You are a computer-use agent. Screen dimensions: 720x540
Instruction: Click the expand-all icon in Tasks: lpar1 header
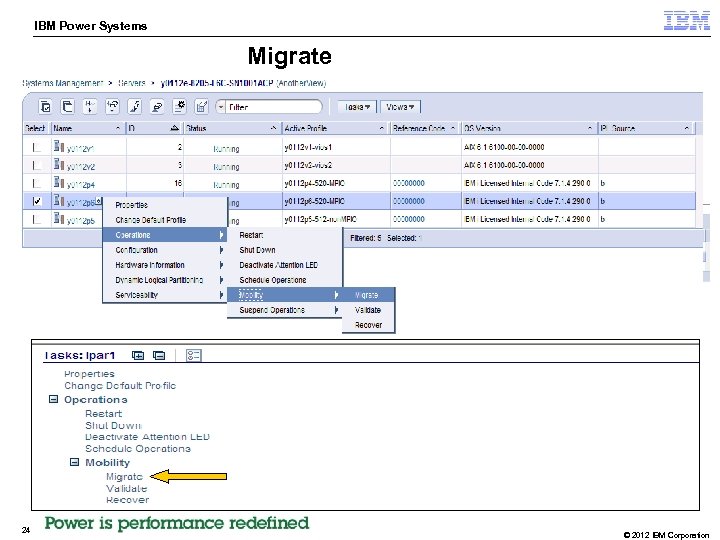coord(138,355)
